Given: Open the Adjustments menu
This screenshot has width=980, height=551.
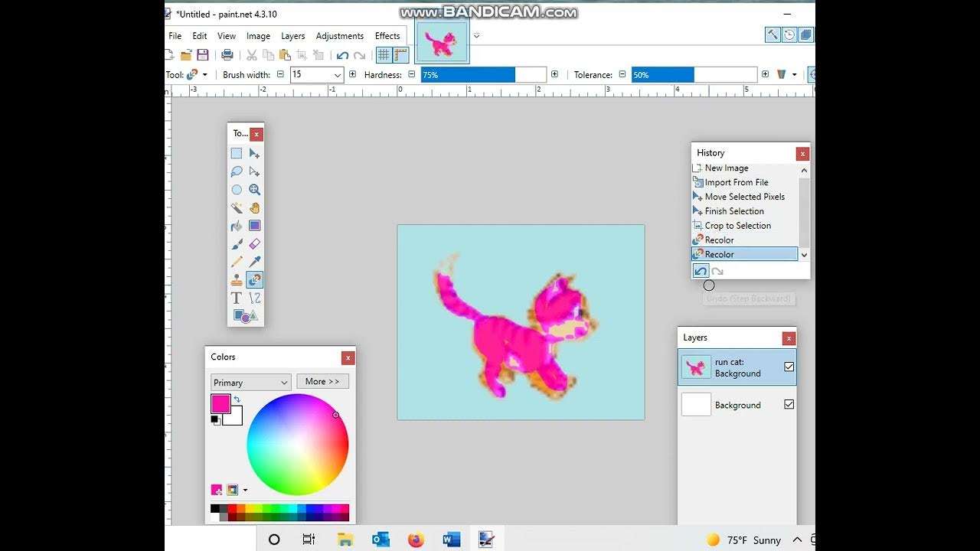Looking at the screenshot, I should (x=340, y=36).
